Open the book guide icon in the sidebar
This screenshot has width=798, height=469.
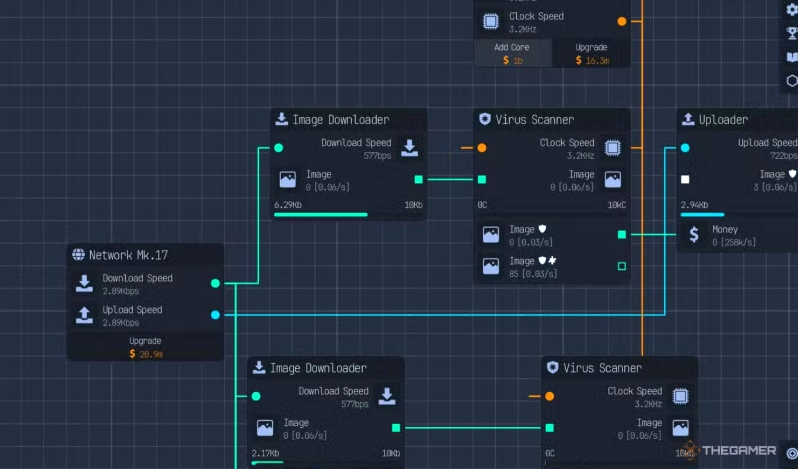tap(792, 57)
